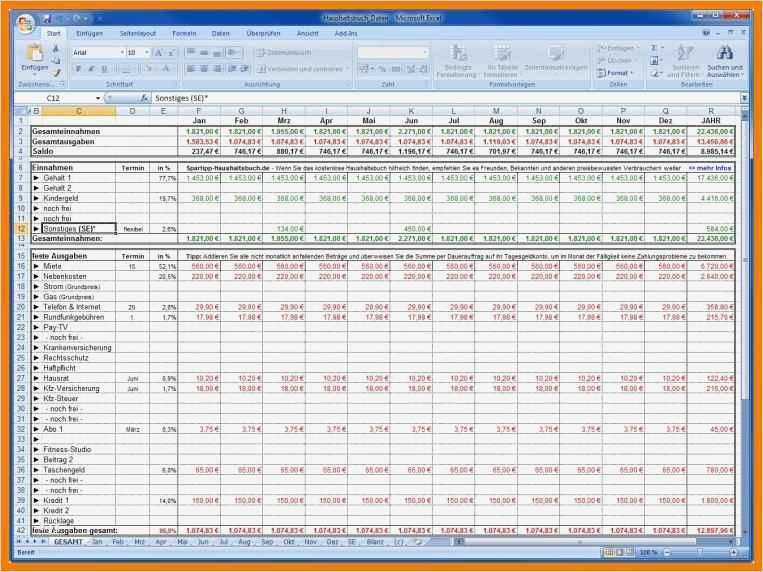The width and height of the screenshot is (763, 572).
Task: Open the round Office button menu
Action: click(24, 22)
